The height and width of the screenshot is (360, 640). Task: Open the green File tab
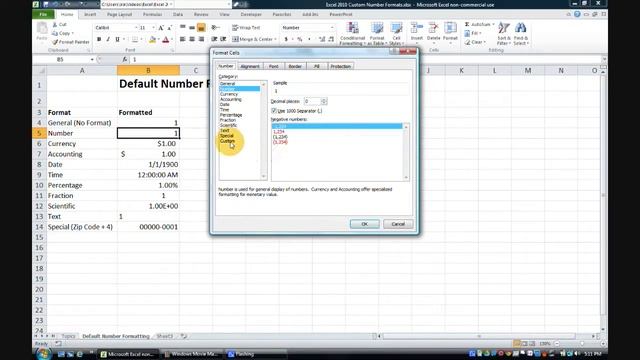(x=43, y=14)
